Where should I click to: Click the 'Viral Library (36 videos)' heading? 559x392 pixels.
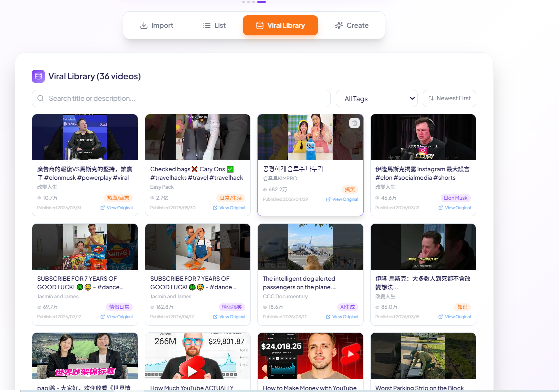coord(94,76)
